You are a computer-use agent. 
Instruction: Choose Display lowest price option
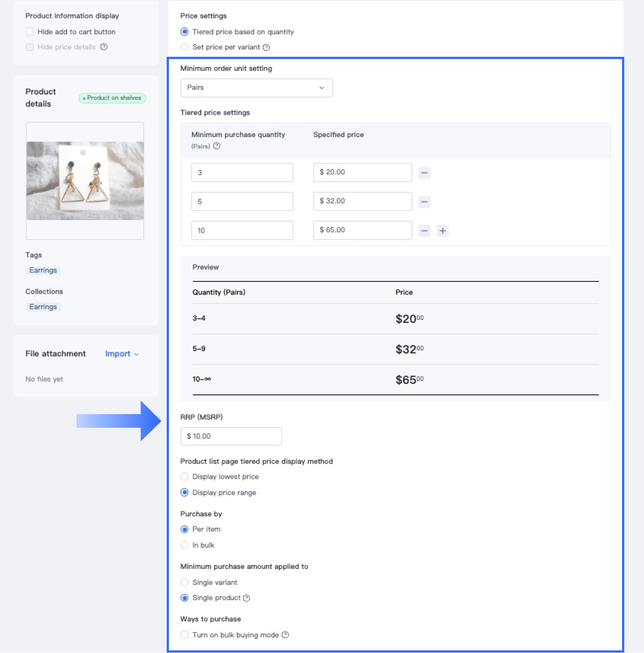184,477
